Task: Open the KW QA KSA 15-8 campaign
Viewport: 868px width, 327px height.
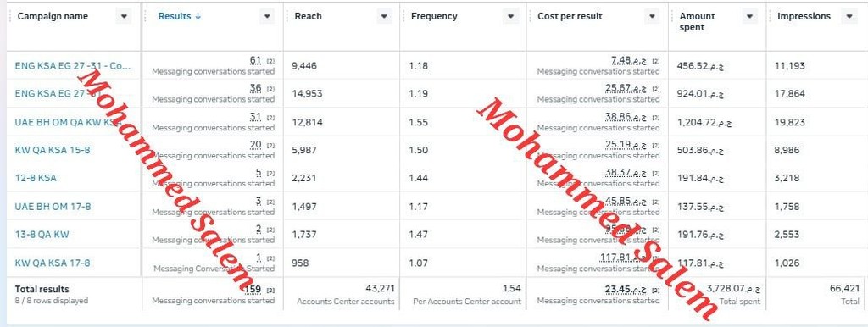Action: click(x=52, y=150)
